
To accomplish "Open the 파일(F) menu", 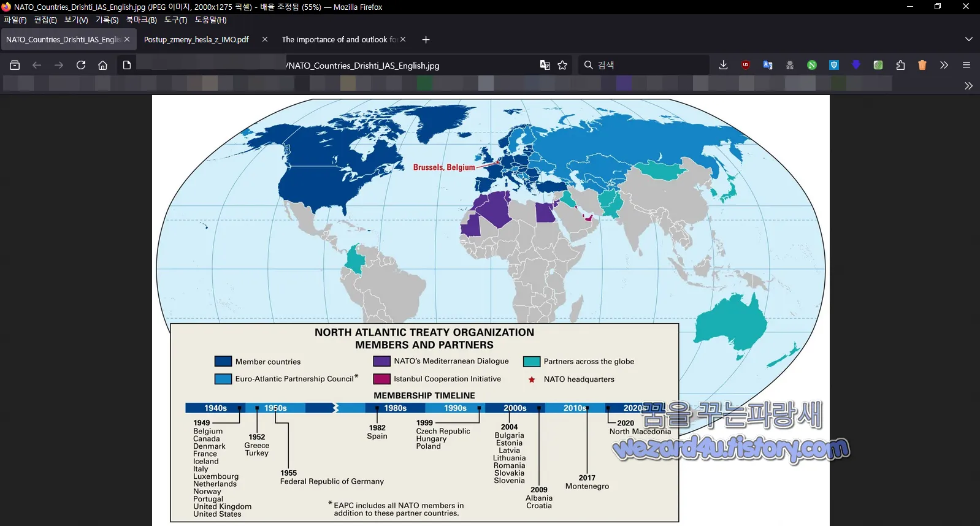I will point(15,20).
